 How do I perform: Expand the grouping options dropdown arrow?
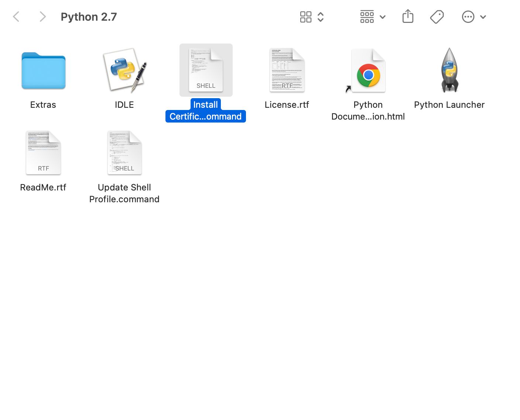[x=383, y=17]
